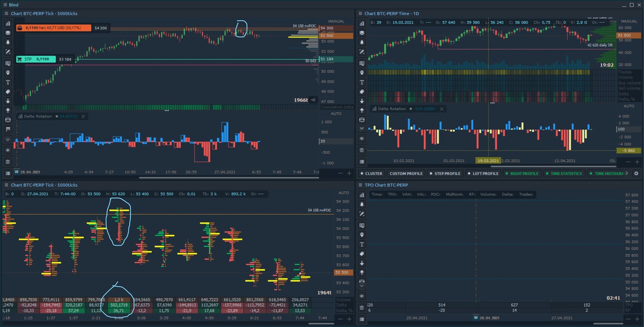
Task: Select measure range tool in TPO chart toolbar
Action: point(362,283)
